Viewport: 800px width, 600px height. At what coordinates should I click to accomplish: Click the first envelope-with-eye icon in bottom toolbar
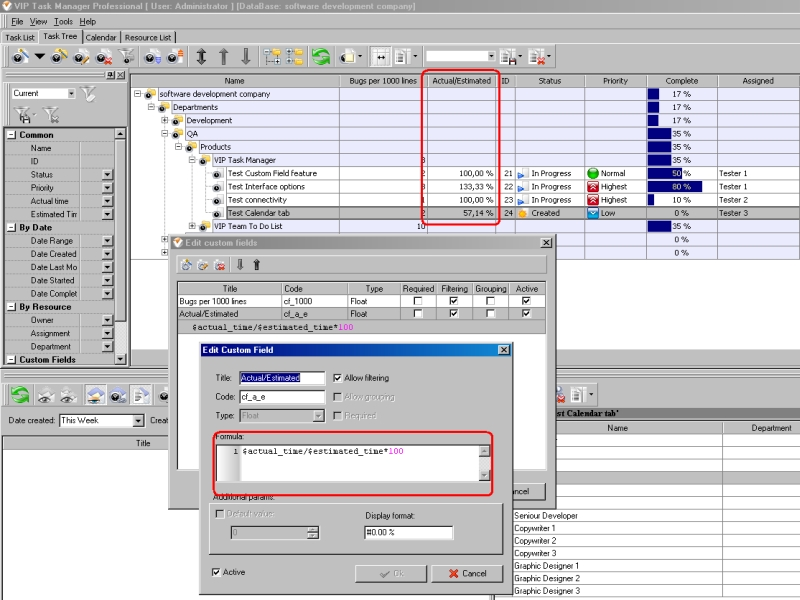(x=46, y=395)
